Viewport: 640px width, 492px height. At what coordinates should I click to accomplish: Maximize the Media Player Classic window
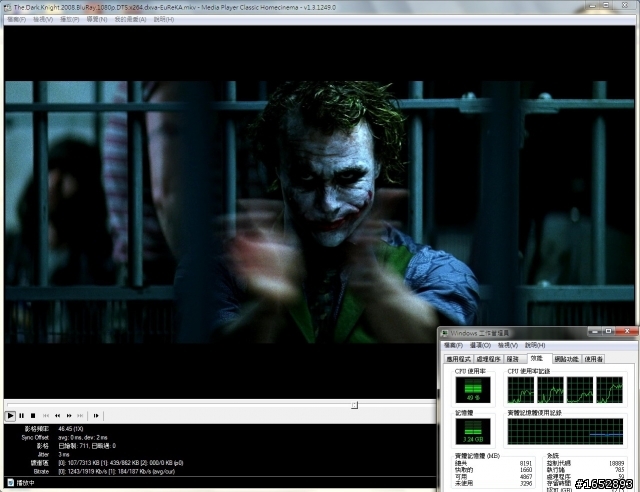[x=606, y=6]
